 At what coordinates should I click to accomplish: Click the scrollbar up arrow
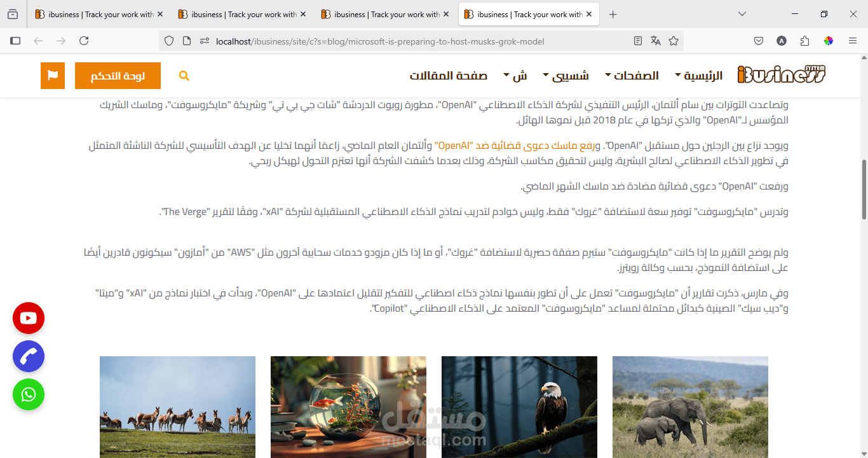click(863, 58)
